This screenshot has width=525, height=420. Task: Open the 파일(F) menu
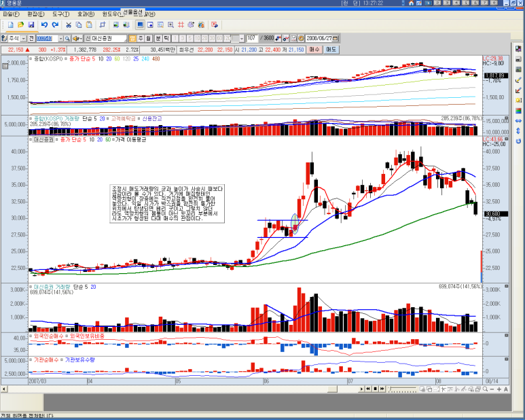click(x=11, y=14)
